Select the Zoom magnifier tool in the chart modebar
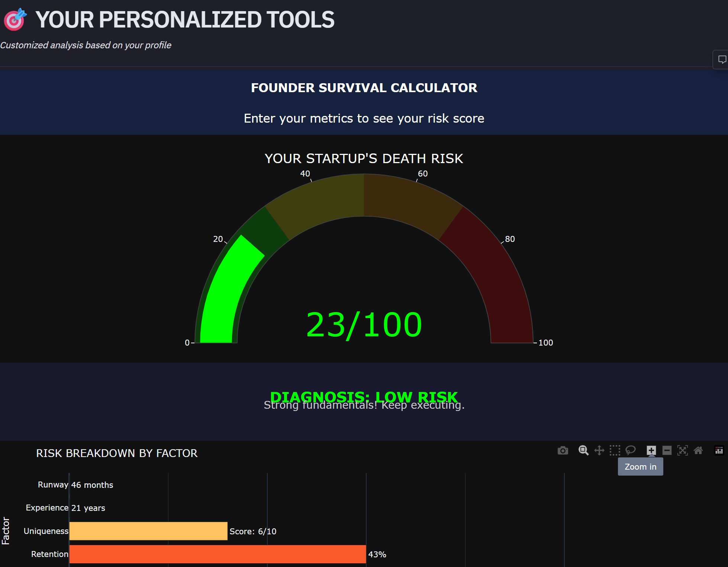 [583, 451]
